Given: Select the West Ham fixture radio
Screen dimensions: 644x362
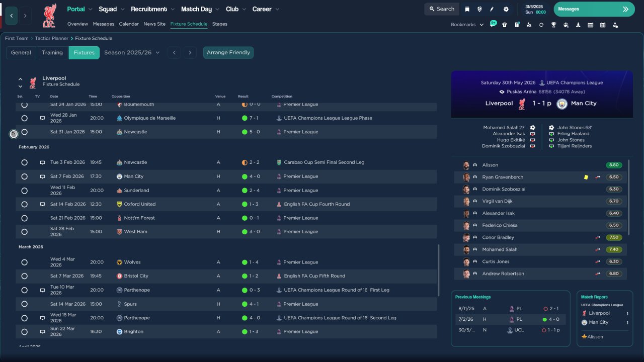Looking at the screenshot, I should click(24, 232).
